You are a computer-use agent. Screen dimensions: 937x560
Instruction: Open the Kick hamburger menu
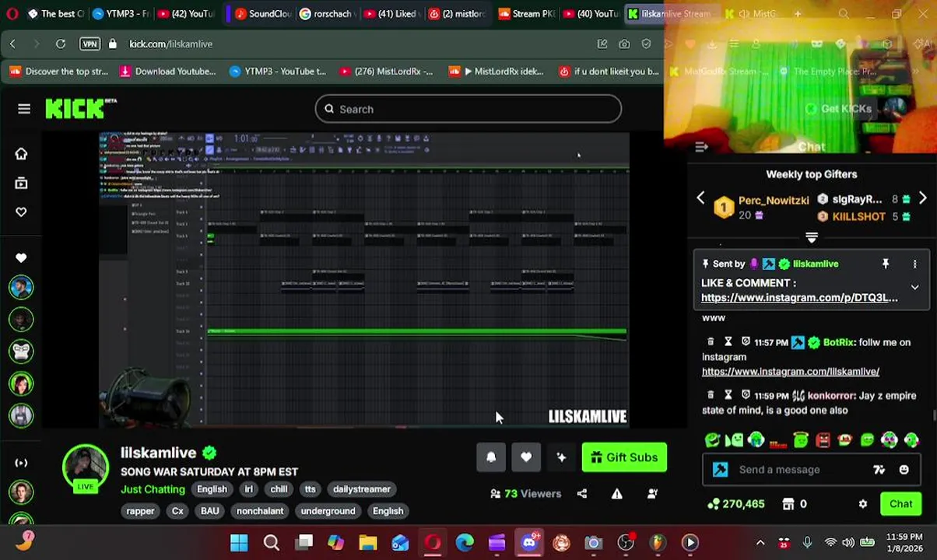[x=24, y=109]
